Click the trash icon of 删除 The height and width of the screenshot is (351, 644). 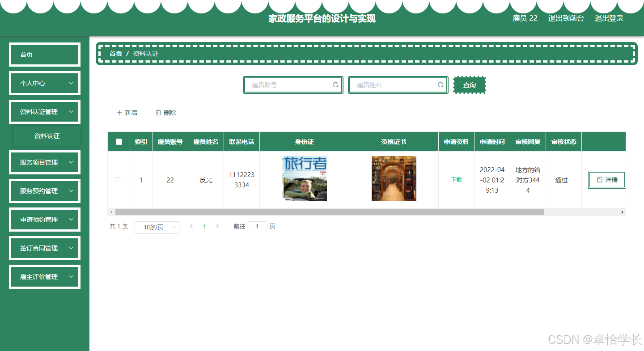[x=158, y=113]
